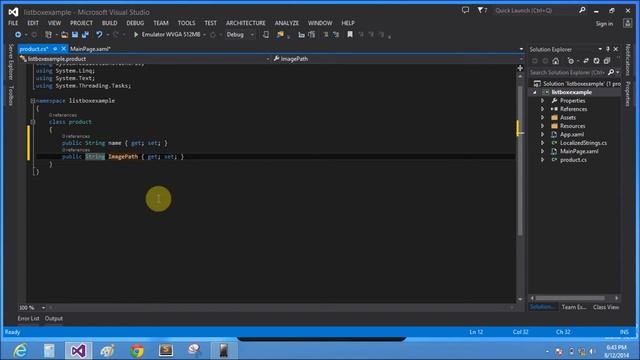Open the BUILD menu
The height and width of the screenshot is (360, 640).
point(109,23)
